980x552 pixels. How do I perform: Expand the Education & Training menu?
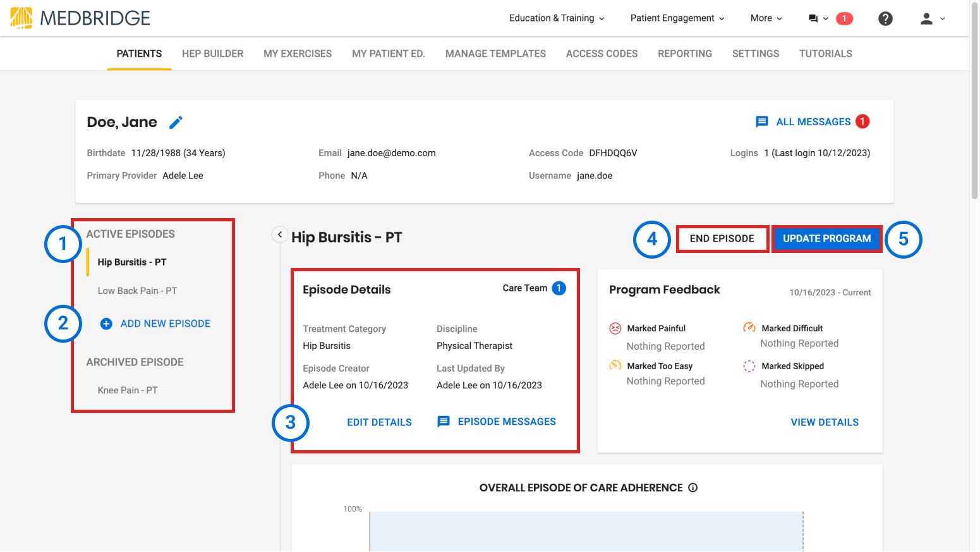click(557, 18)
